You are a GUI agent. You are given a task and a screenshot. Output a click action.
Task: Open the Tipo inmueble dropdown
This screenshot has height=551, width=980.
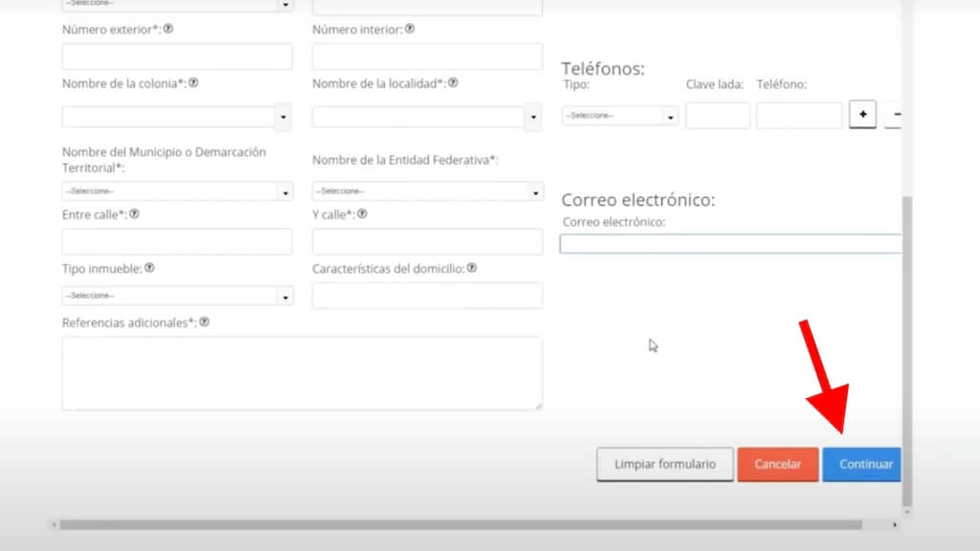tap(177, 297)
